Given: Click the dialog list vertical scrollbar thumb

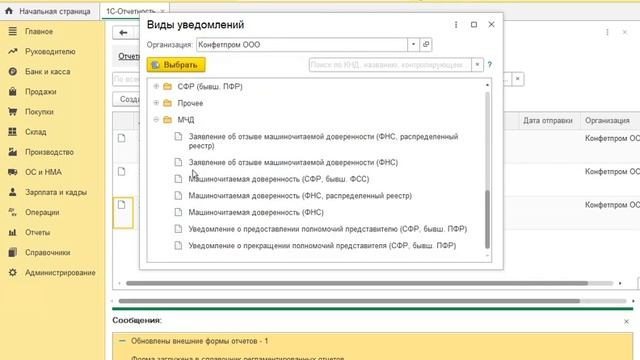Looking at the screenshot, I should pos(487,219).
